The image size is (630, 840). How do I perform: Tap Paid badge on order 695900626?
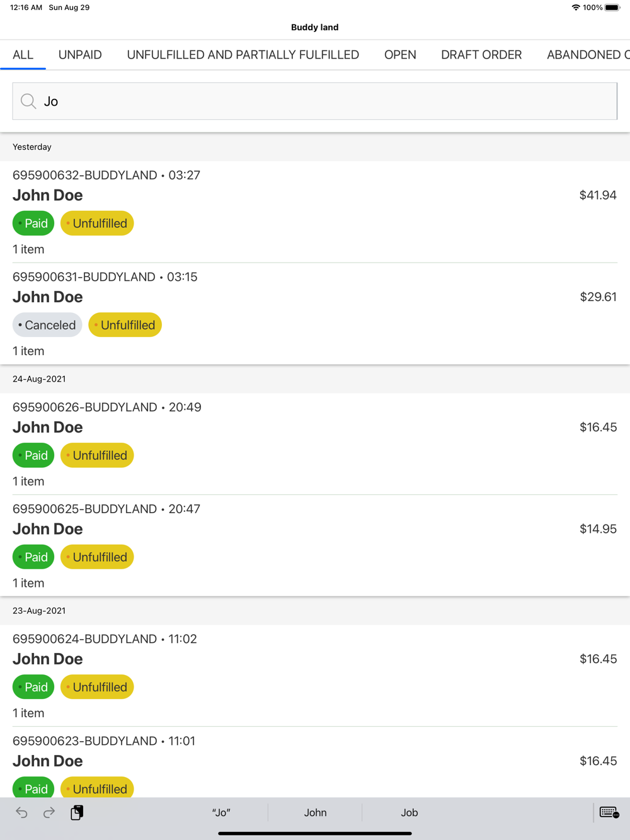coord(33,455)
